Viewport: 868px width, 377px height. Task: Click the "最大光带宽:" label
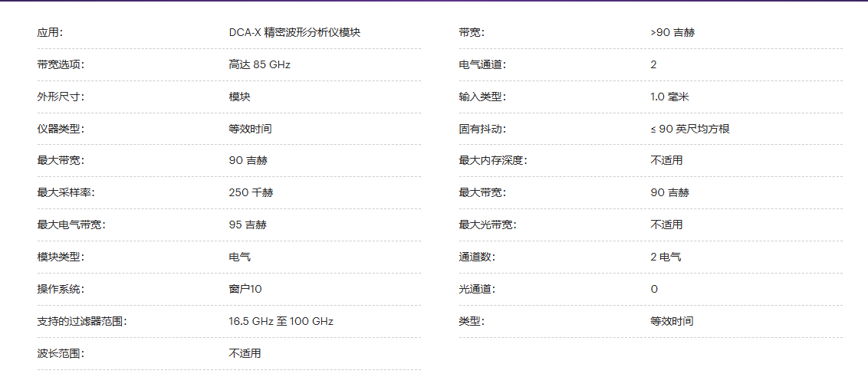click(x=488, y=225)
